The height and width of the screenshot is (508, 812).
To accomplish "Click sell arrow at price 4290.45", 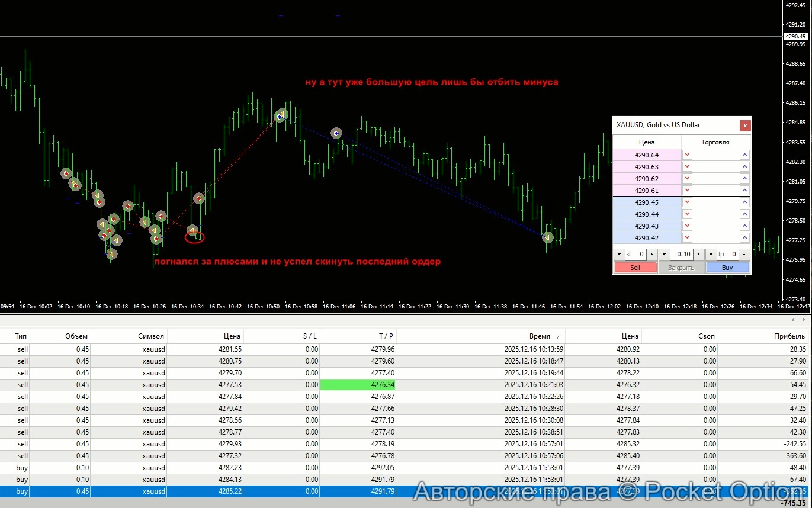I will (x=687, y=202).
